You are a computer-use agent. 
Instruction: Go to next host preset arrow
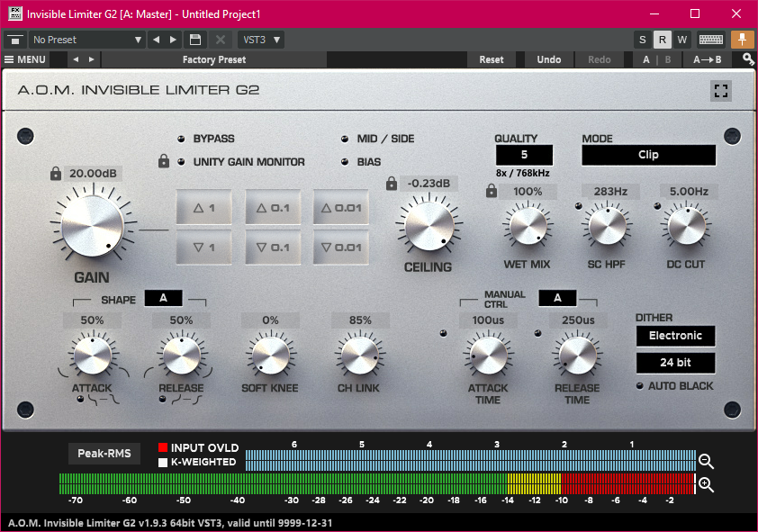point(173,40)
